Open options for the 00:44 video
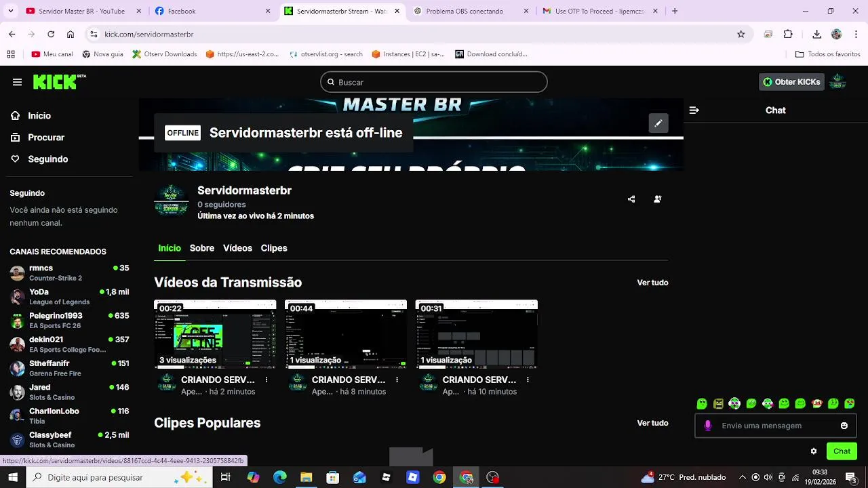Screen dimensions: 868x488 [397, 380]
